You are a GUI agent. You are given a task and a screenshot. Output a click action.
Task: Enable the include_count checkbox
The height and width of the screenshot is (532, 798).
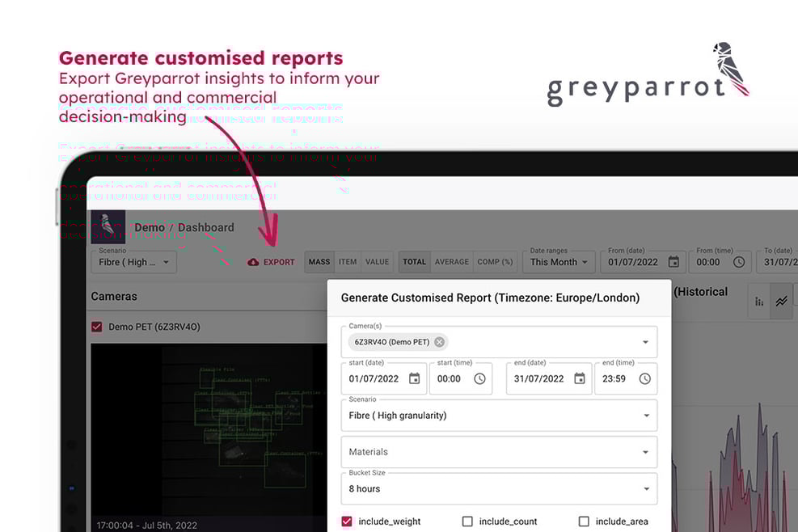click(x=467, y=521)
